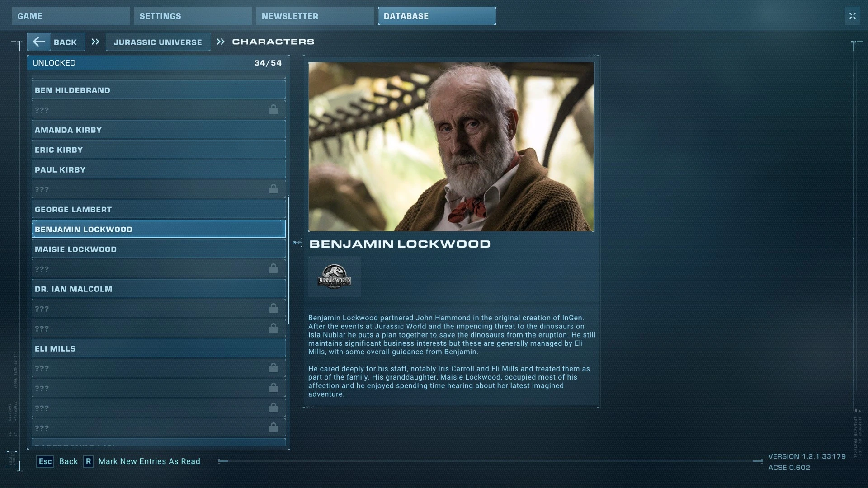Open the Game tab
Viewport: 868px width, 488px height.
(71, 16)
